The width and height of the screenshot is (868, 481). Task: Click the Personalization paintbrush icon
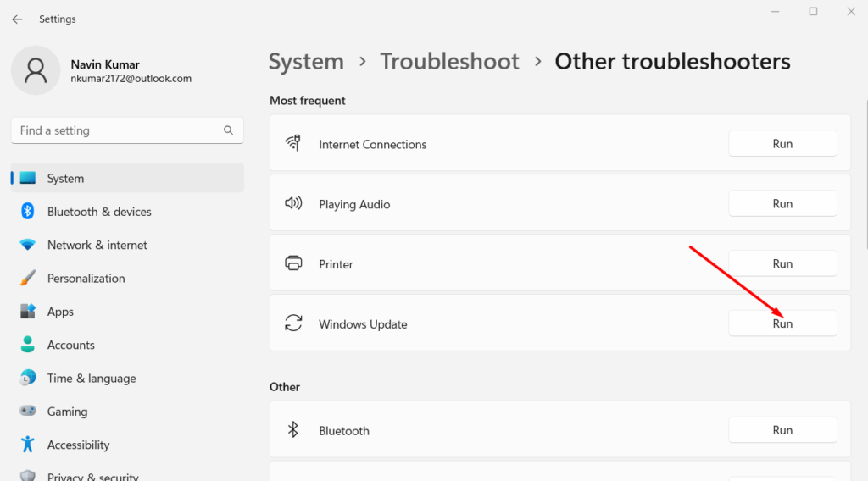tap(28, 278)
